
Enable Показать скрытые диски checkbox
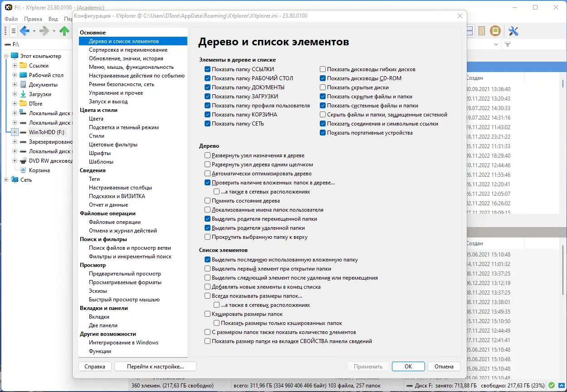(x=323, y=87)
